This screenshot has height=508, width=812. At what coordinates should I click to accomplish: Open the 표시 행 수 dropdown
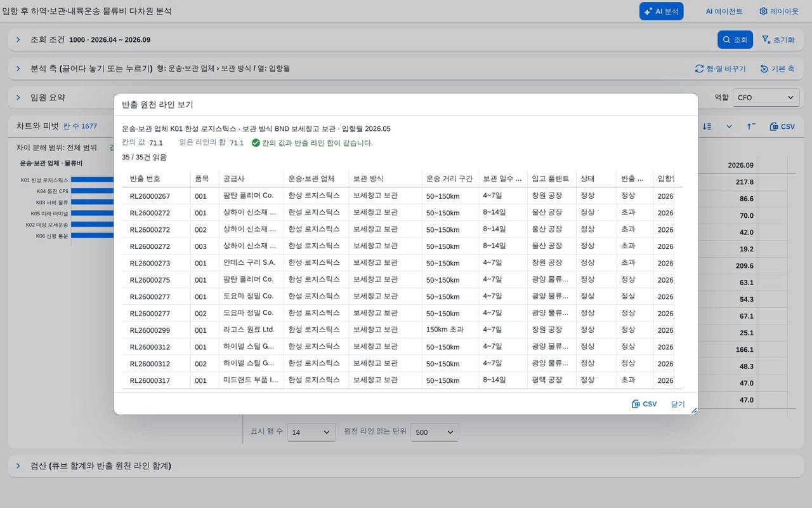pos(311,432)
